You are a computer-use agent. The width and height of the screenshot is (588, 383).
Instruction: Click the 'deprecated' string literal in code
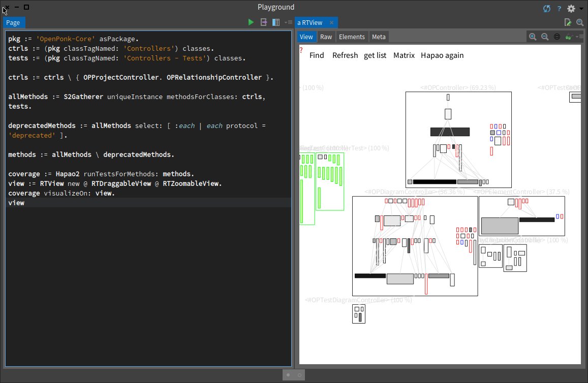32,135
